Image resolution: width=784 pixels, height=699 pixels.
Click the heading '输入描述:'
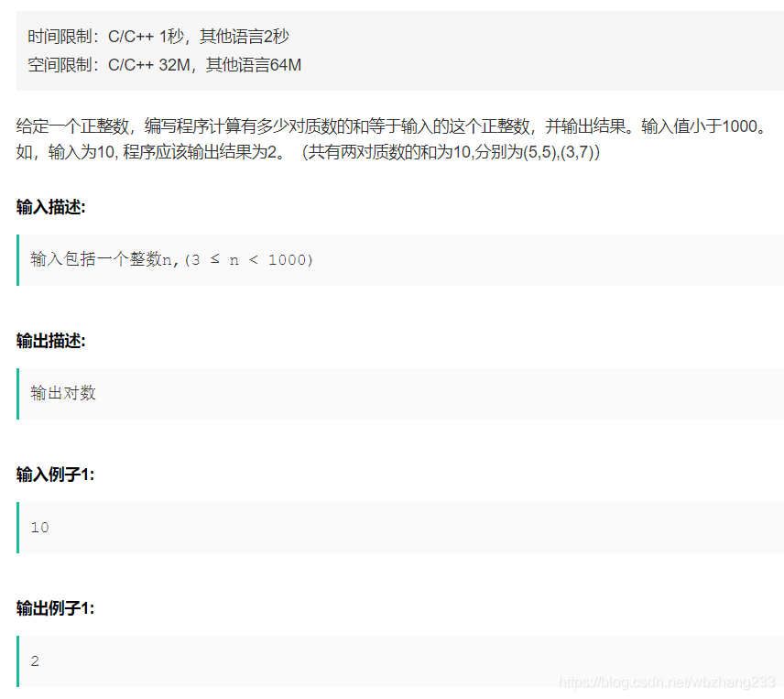[50, 207]
